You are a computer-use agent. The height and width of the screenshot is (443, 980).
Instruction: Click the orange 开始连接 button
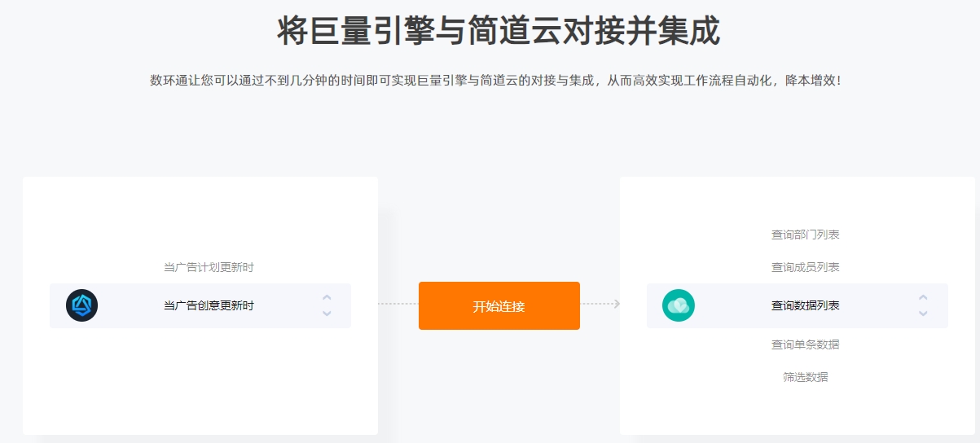point(499,306)
